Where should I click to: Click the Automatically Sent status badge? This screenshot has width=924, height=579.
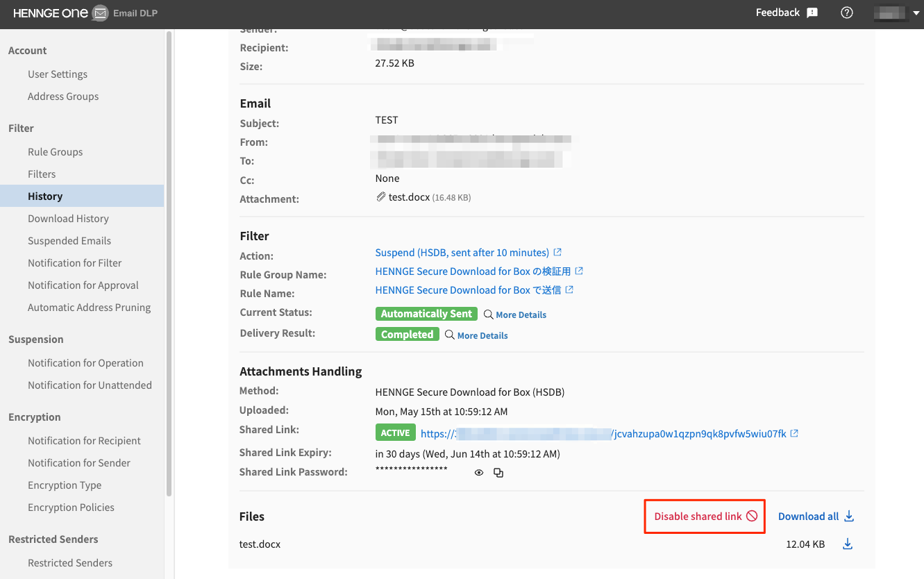(426, 314)
